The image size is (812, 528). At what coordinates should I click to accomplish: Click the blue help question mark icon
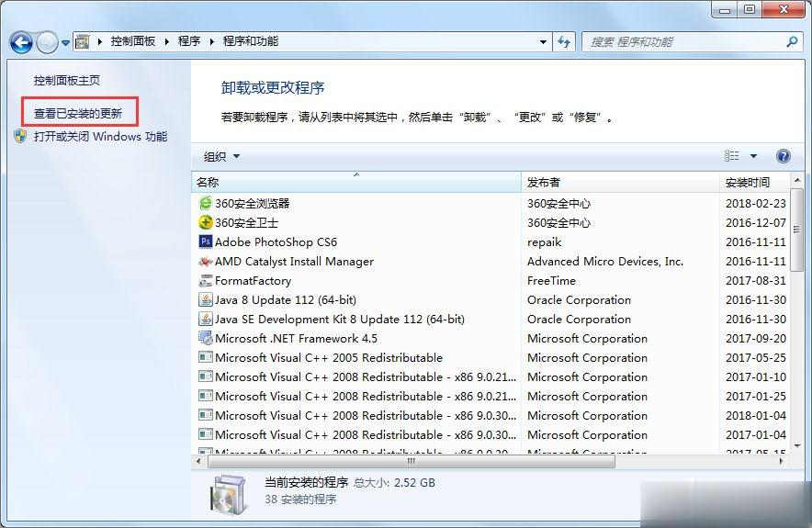click(x=784, y=156)
